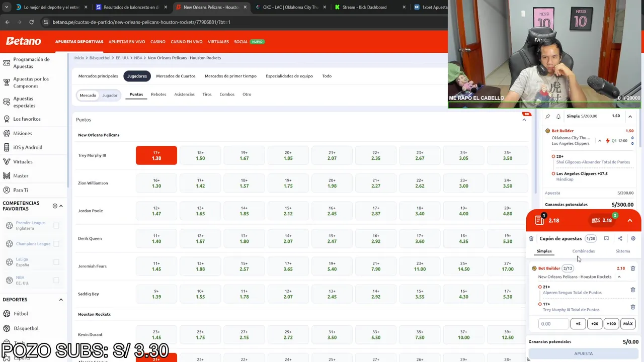Add +20 to the stake

click(x=595, y=324)
